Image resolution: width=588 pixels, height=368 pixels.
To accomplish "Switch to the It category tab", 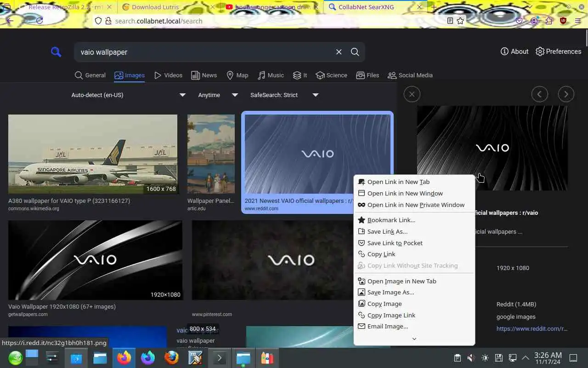I will pos(300,75).
